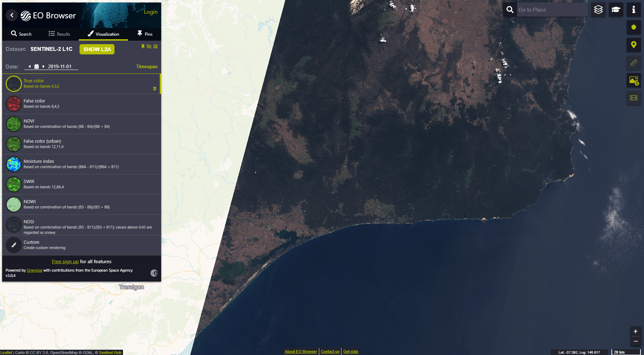Select the NDVI visualization option
Image resolution: width=644 pixels, height=355 pixels.
[82, 124]
